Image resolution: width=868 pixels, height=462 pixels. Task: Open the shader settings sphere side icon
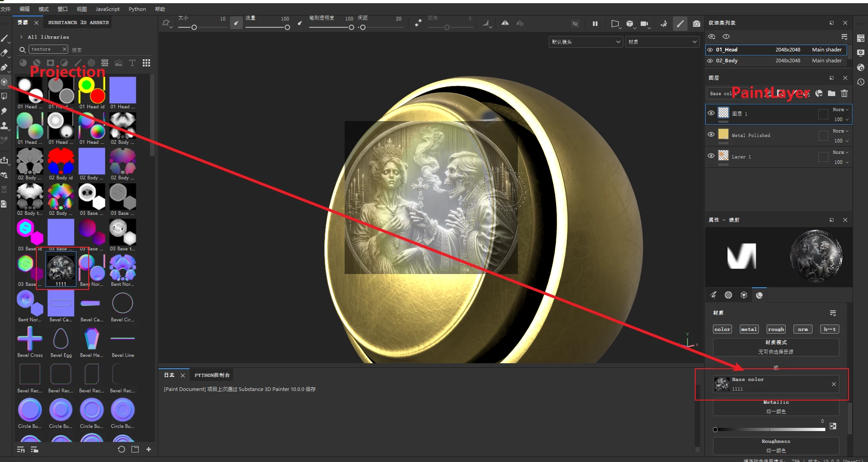861,67
